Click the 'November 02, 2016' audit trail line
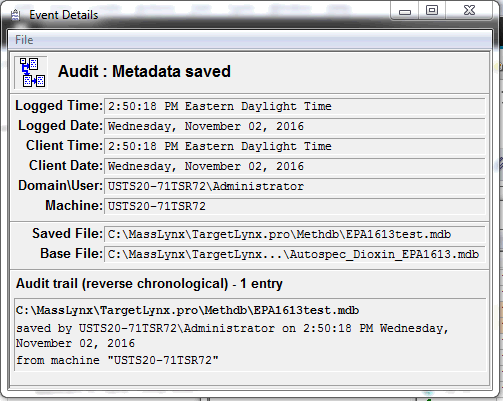Screen dimensions: 503x401 click(75, 344)
